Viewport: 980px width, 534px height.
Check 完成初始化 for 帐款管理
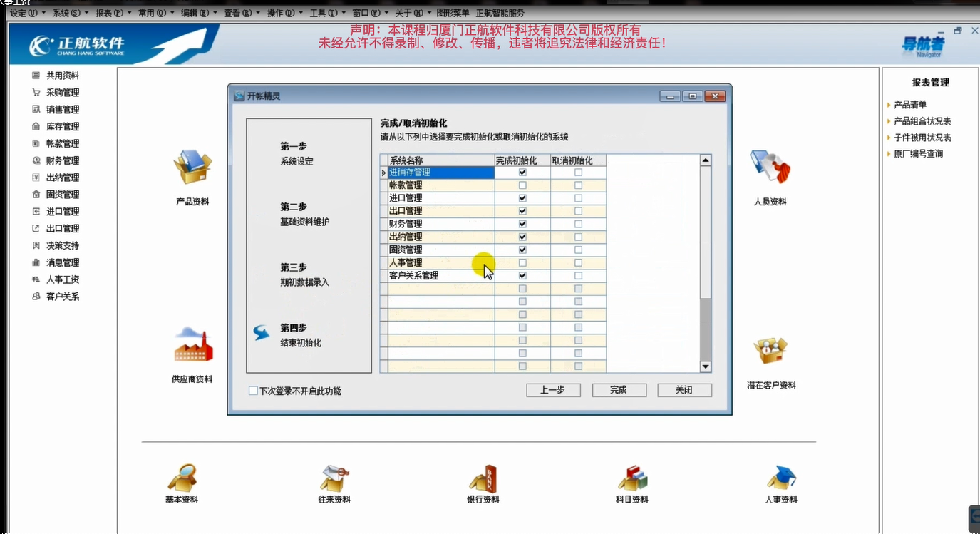pyautogui.click(x=522, y=185)
